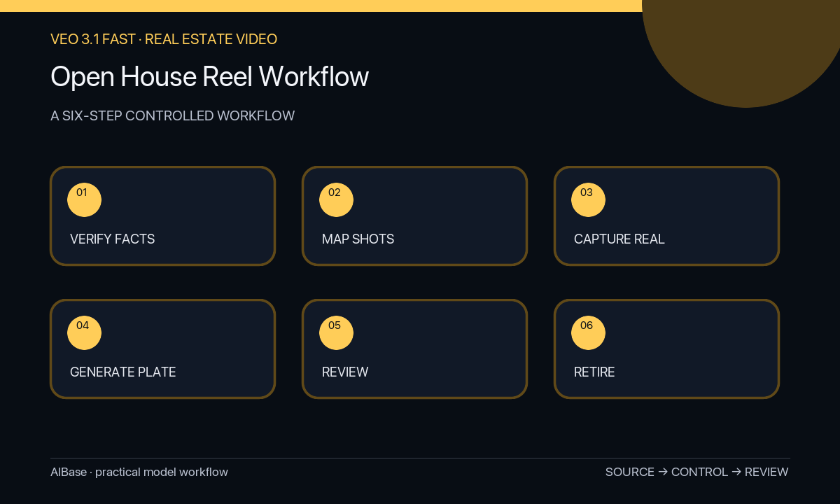Select the CAPTURE REAL label
This screenshot has width=840, height=504.
[619, 239]
